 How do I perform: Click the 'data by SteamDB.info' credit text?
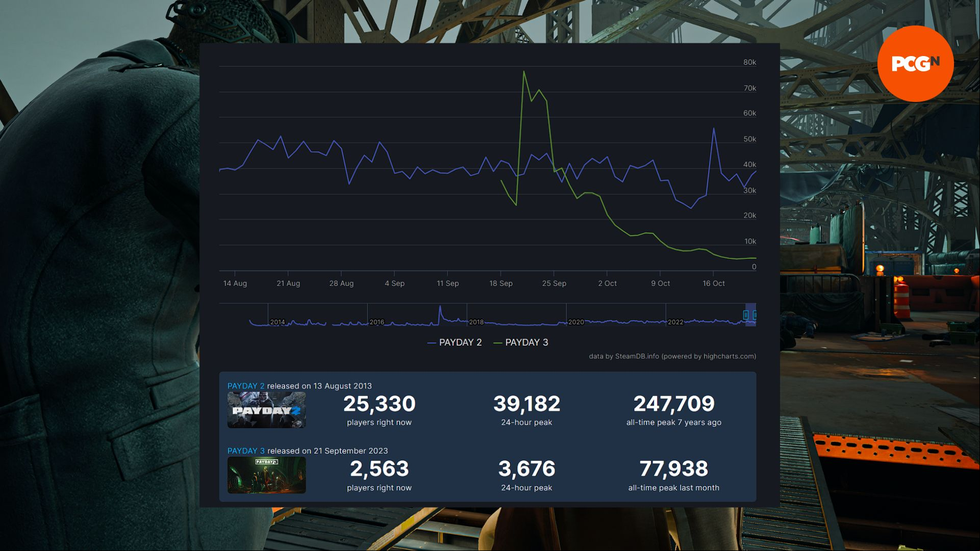pos(623,356)
